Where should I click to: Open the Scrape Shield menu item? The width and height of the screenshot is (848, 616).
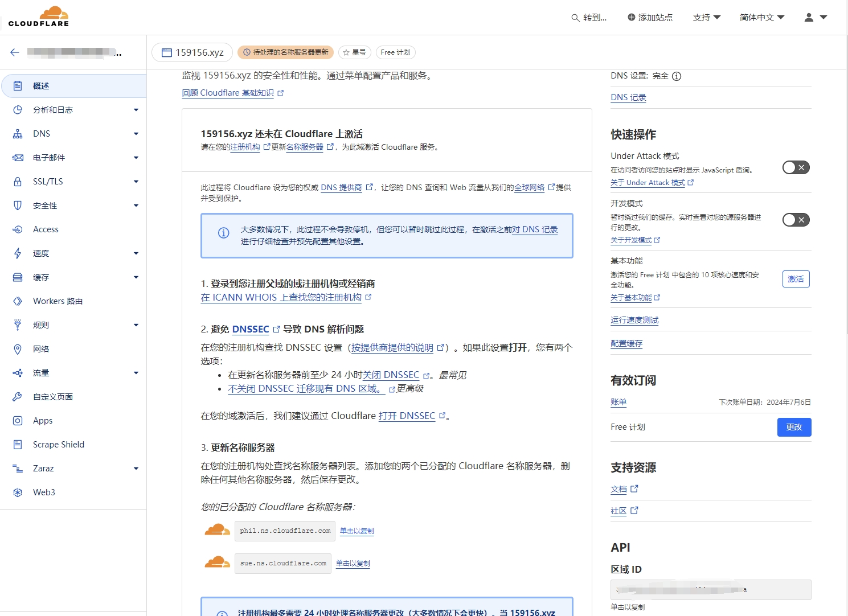[73, 445]
